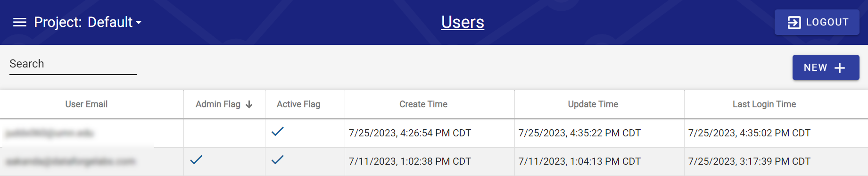The width and height of the screenshot is (868, 176).
Task: Toggle Active Flag checkmark in first row
Action: pyautogui.click(x=278, y=132)
